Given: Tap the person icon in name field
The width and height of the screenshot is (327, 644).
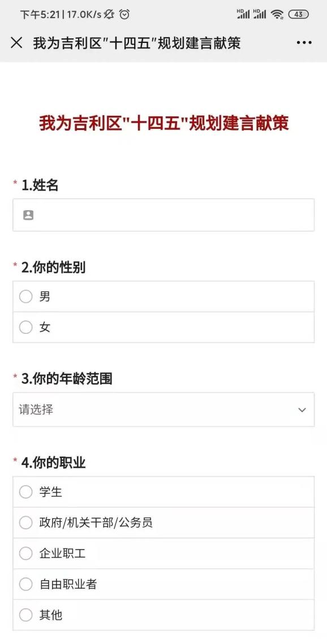Looking at the screenshot, I should tap(28, 215).
